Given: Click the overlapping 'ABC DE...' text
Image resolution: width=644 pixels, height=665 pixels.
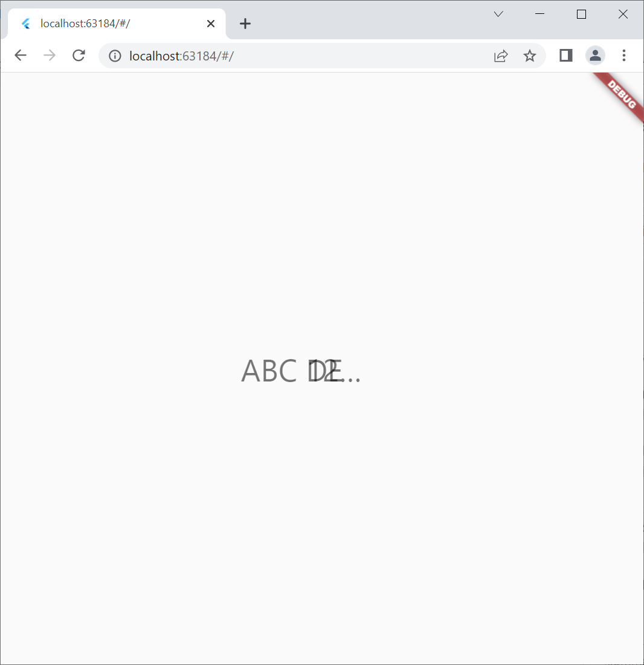Looking at the screenshot, I should [x=300, y=371].
